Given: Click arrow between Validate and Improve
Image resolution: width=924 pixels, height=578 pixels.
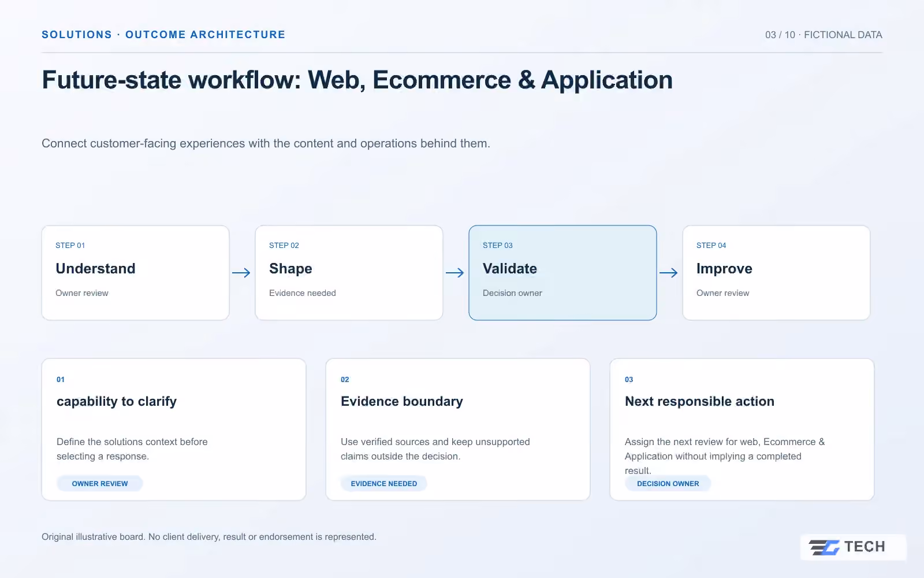Looking at the screenshot, I should pyautogui.click(x=669, y=273).
